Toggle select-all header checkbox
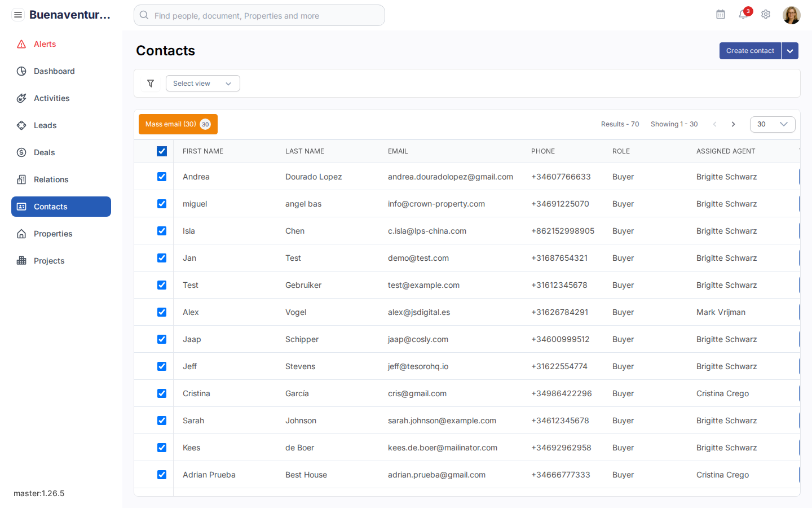This screenshot has height=508, width=812. [162, 151]
